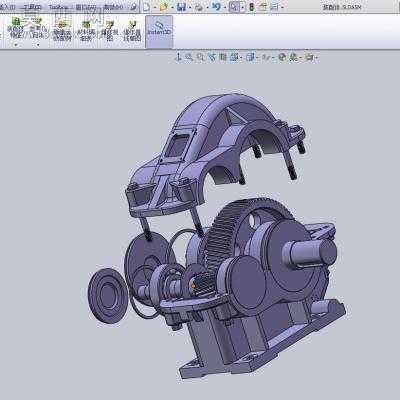Click the pin icon beside the Help menu

(x=133, y=7)
